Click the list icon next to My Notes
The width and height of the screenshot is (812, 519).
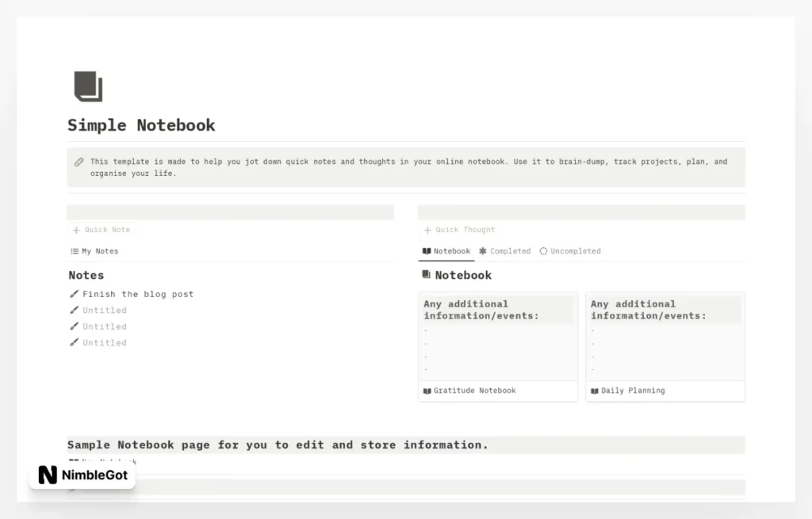pyautogui.click(x=75, y=250)
